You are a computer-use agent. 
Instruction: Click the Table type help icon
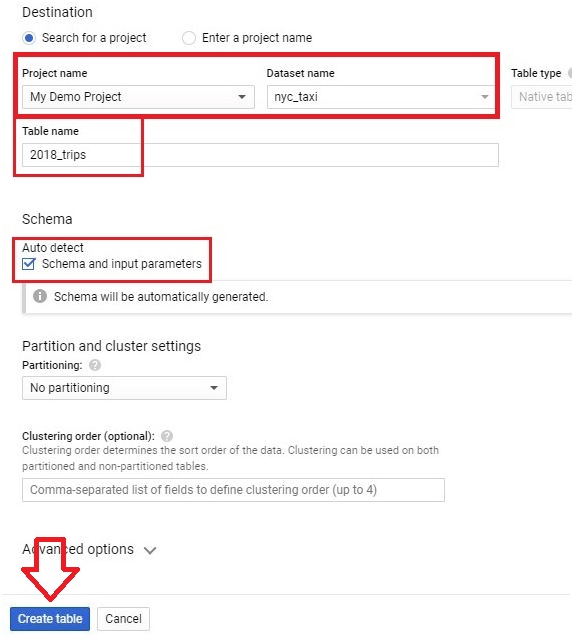[570, 73]
